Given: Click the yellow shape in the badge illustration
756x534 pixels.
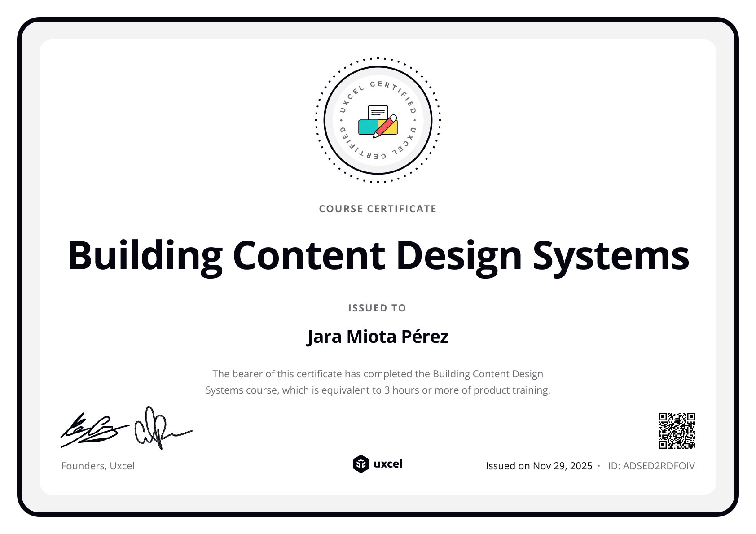Looking at the screenshot, I should tap(391, 130).
